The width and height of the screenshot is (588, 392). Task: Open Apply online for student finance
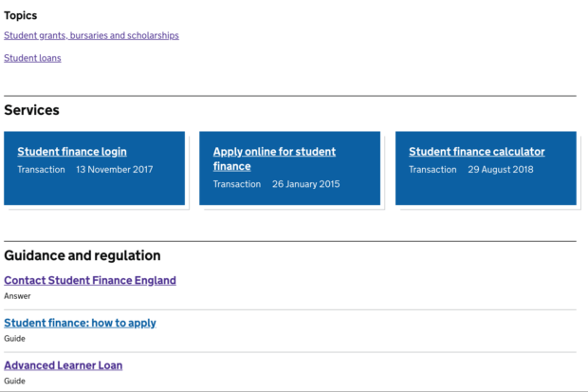point(274,159)
